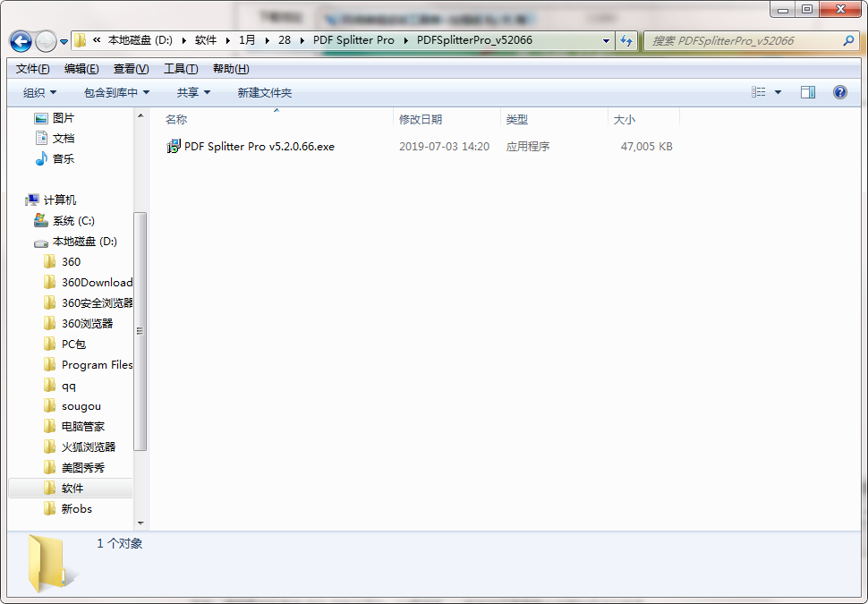Image resolution: width=868 pixels, height=604 pixels.
Task: Click PDF Splitter Pro breadcrumb in address bar
Action: (353, 40)
